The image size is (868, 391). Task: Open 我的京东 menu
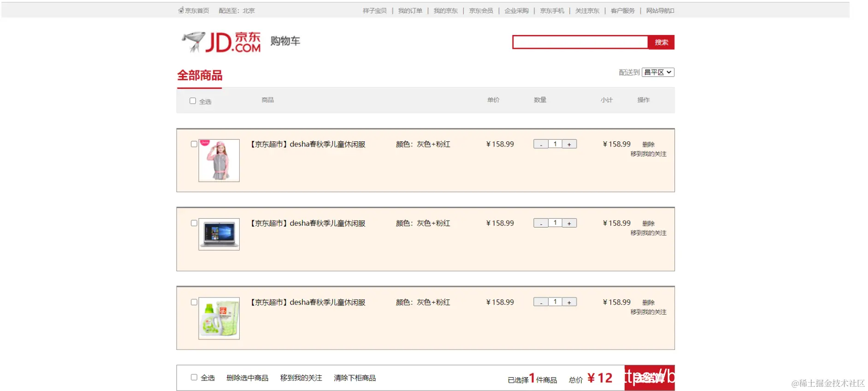click(446, 11)
